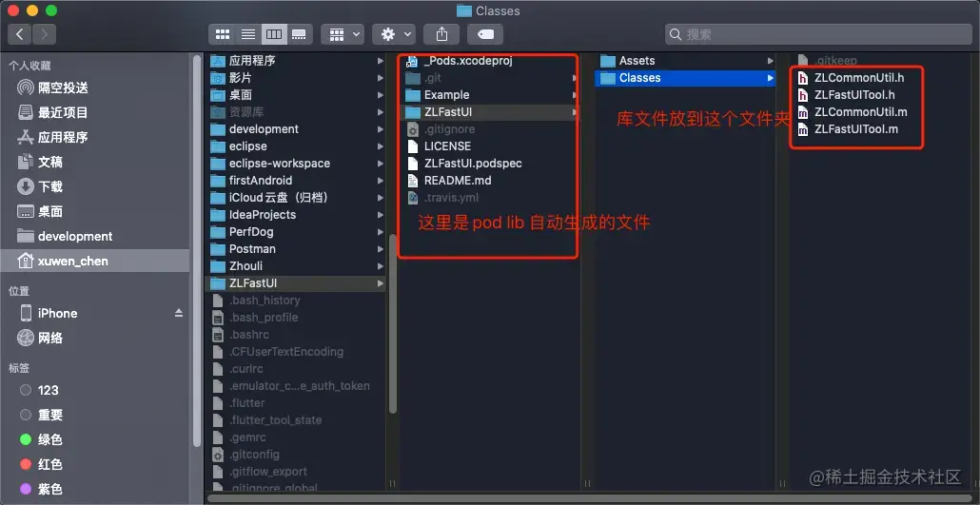Eject the iPhone device

tap(179, 313)
